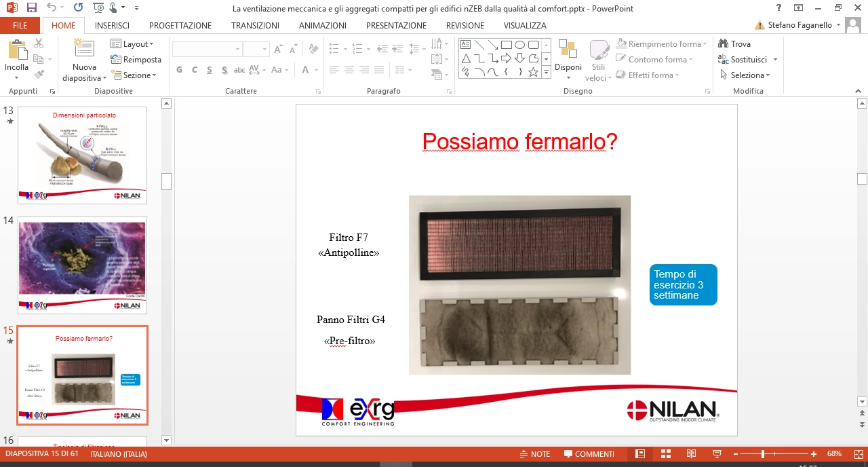
Task: Toggle normal view button in status bar
Action: 640,454
